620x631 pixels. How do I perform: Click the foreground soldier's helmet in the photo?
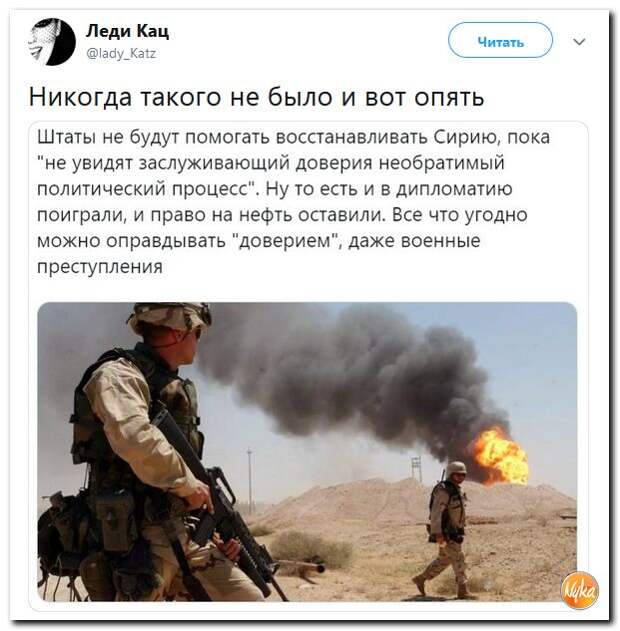(x=169, y=317)
